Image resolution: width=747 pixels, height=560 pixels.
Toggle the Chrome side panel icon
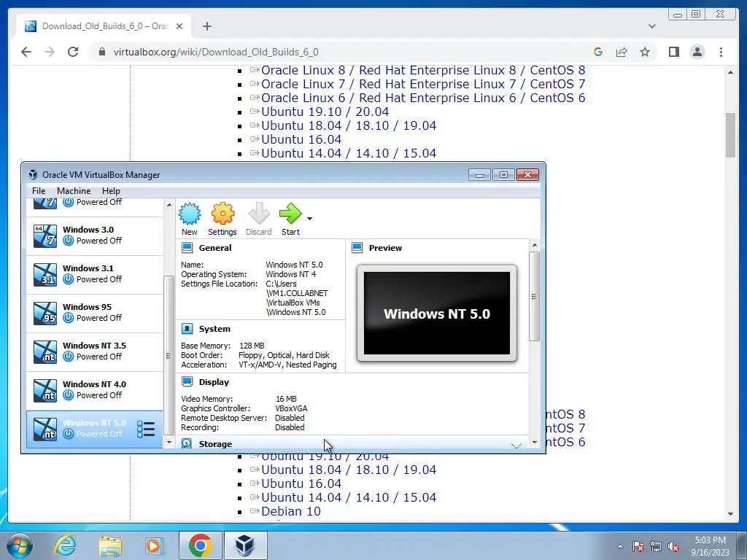tap(673, 52)
